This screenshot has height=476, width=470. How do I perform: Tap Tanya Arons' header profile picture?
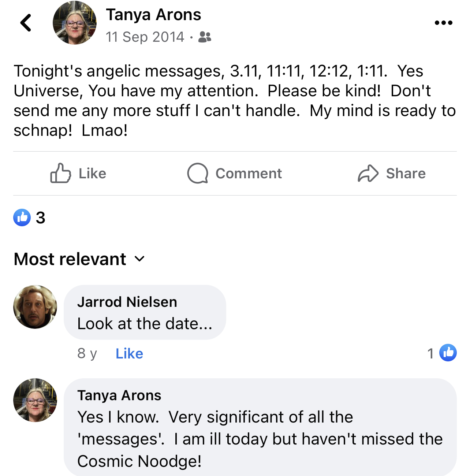[75, 23]
